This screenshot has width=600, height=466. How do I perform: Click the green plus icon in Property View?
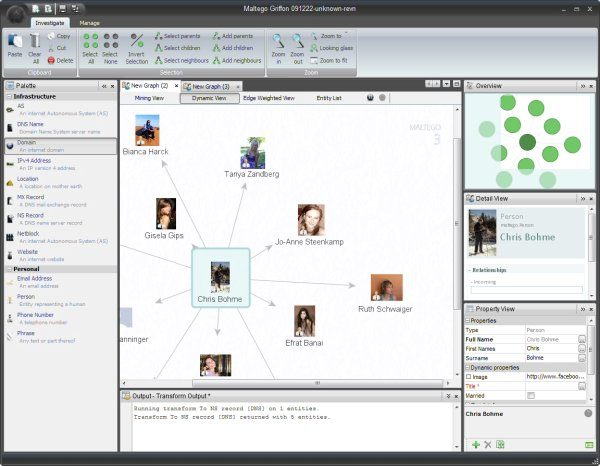click(x=475, y=443)
